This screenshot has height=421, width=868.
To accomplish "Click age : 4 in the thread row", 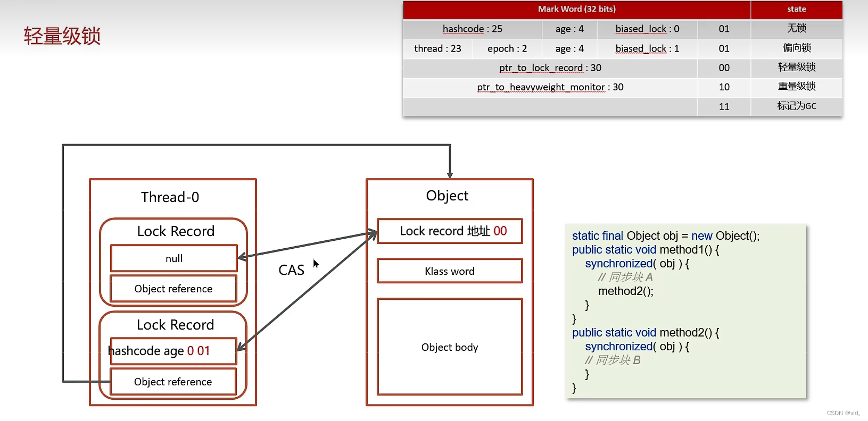I will 569,48.
